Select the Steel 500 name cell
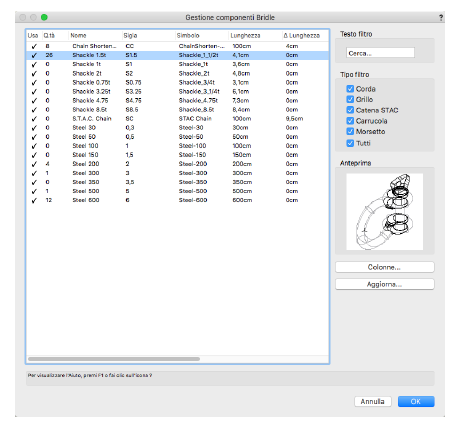This screenshot has width=458, height=426. (86, 191)
